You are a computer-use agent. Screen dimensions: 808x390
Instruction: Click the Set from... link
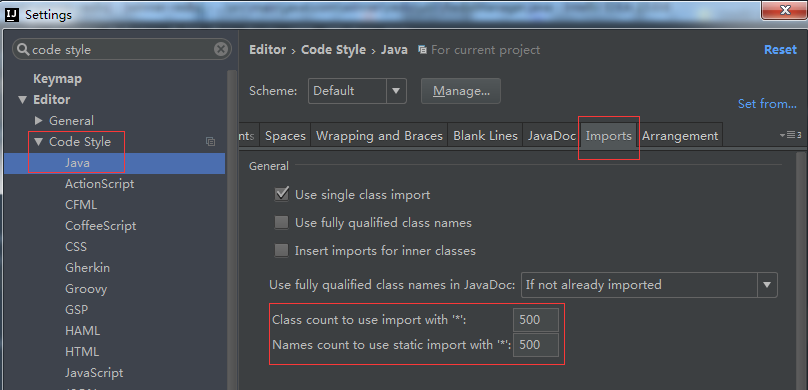tap(767, 104)
